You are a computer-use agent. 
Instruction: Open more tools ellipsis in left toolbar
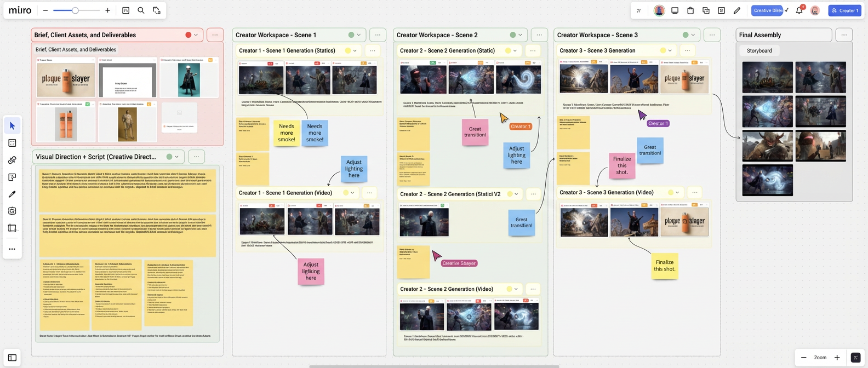(12, 249)
